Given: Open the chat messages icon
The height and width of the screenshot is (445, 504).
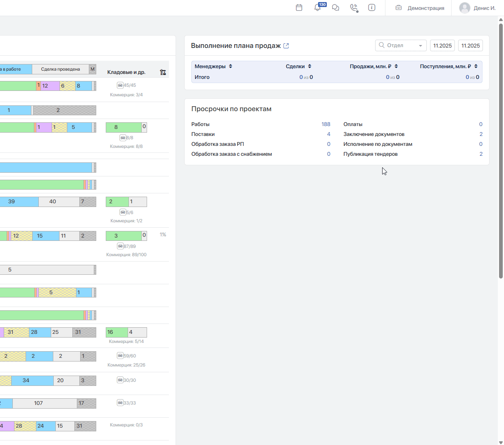Looking at the screenshot, I should (335, 8).
